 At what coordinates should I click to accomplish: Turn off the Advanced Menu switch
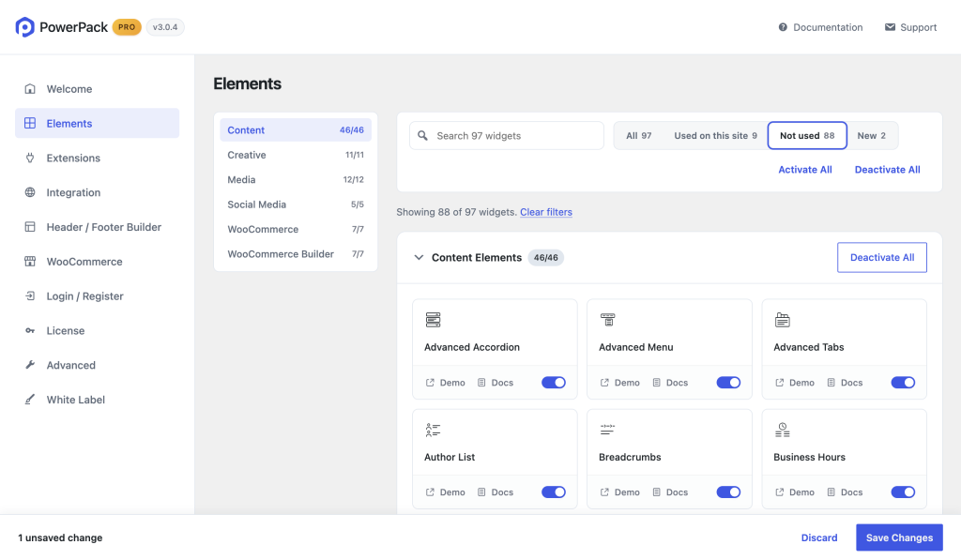point(728,383)
